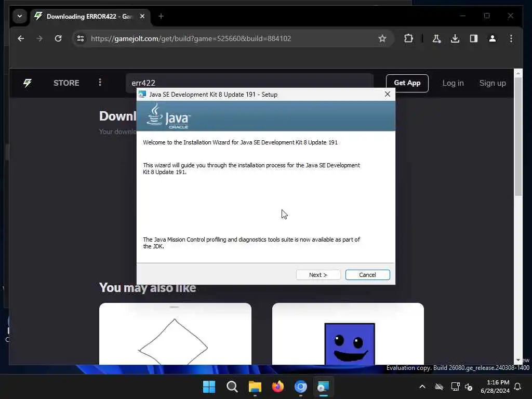Click muted volume tray icon
This screenshot has width=532, height=399.
pos(469,387)
